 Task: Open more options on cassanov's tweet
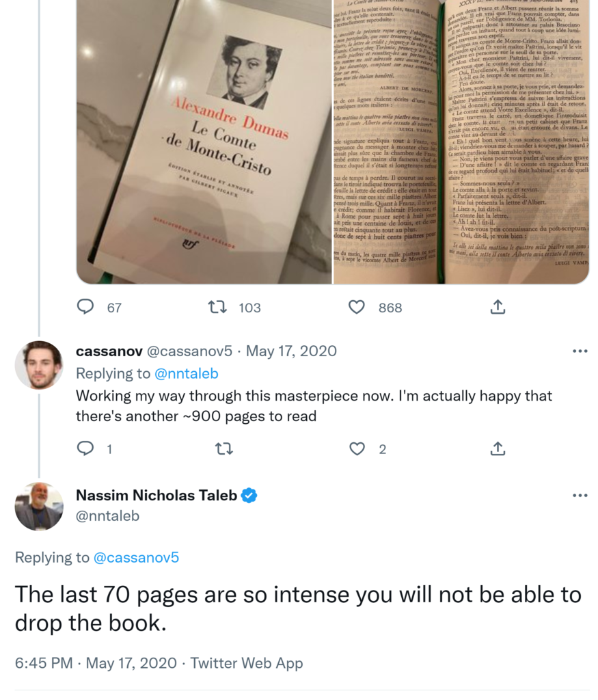[x=580, y=351]
